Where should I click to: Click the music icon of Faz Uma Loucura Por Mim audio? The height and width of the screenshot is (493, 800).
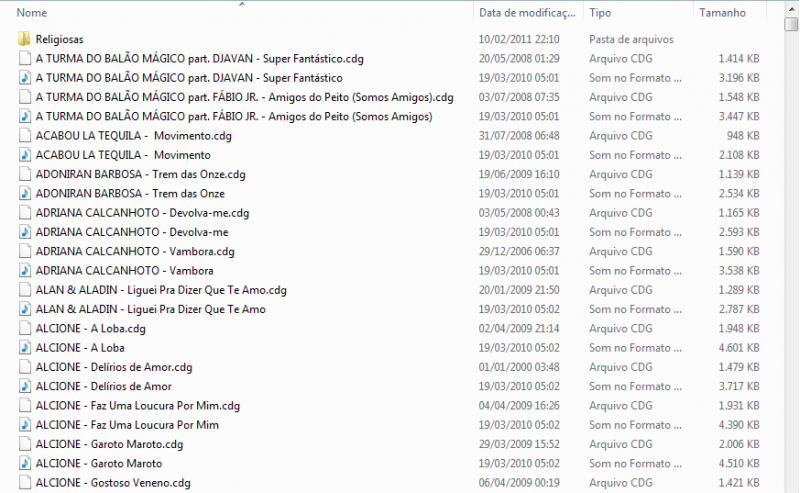(x=24, y=425)
